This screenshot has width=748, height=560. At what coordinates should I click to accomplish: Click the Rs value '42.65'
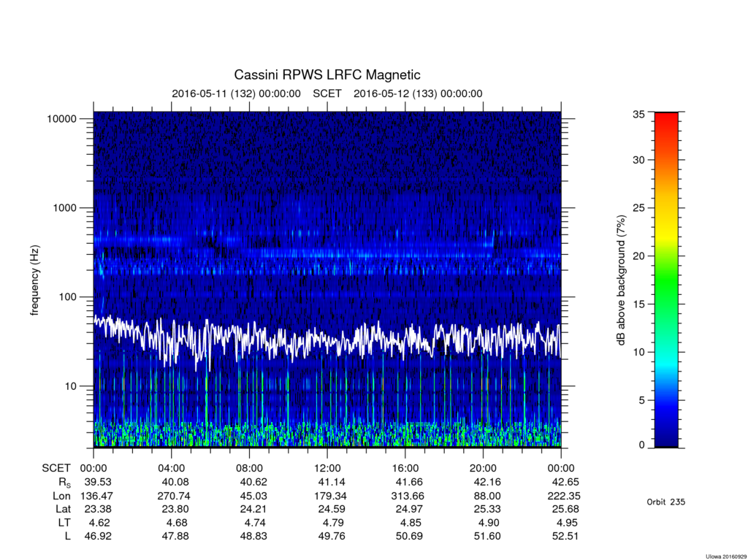click(565, 483)
